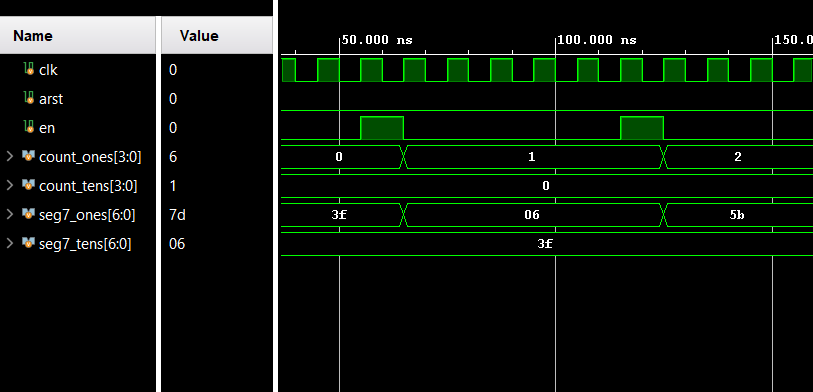The height and width of the screenshot is (392, 813).
Task: Click seg7_ones waveform segment showing 06
Action: [533, 215]
